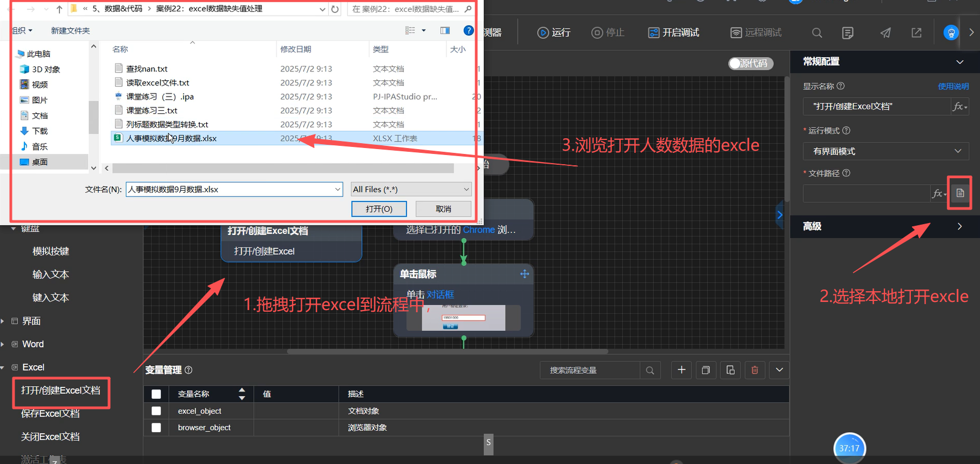Delete variable with red trash icon
The height and width of the screenshot is (464, 980).
point(755,370)
